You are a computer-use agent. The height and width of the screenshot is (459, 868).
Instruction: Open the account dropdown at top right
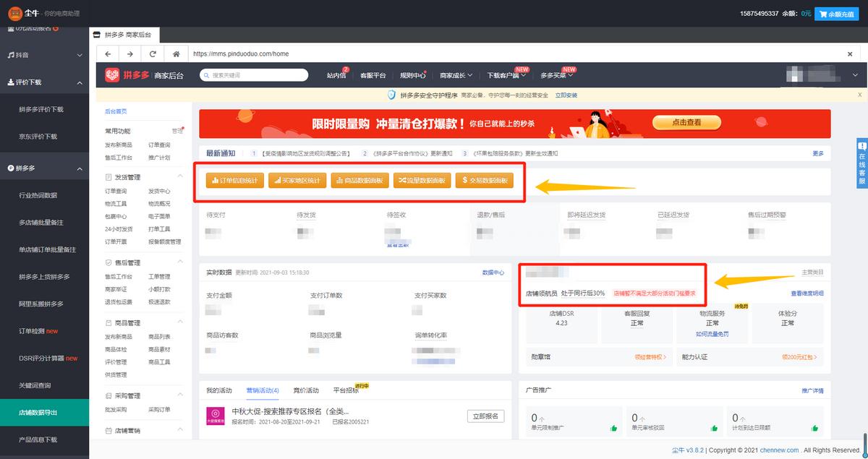coord(856,74)
